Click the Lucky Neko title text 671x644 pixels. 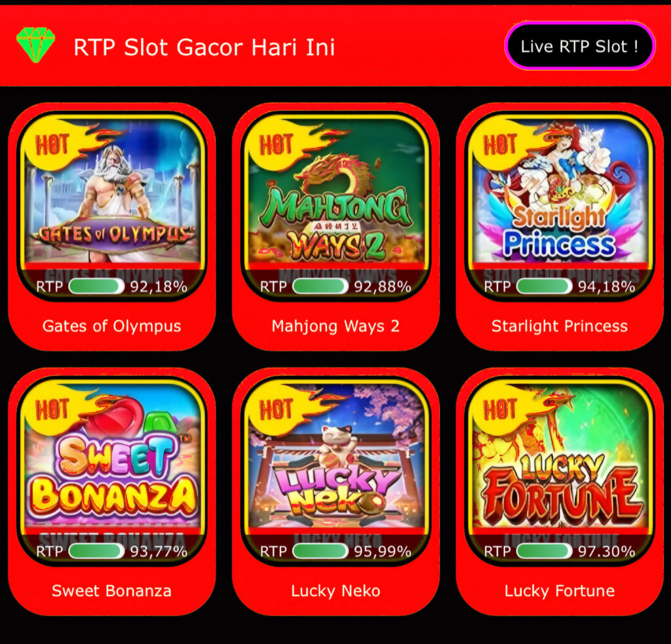click(x=336, y=591)
